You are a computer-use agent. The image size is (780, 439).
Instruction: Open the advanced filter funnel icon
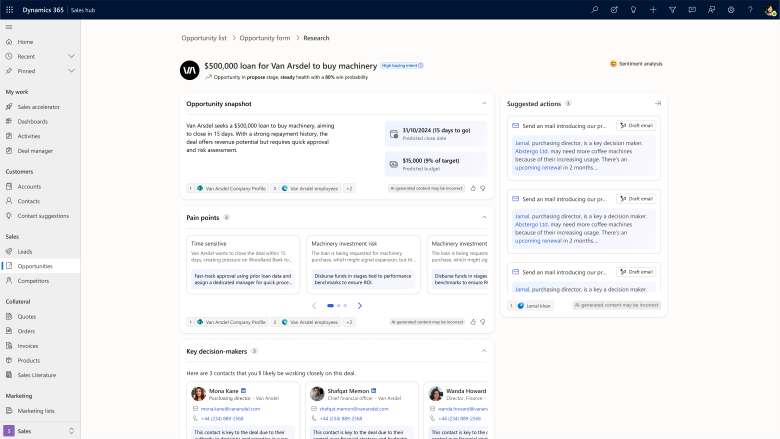coord(672,9)
